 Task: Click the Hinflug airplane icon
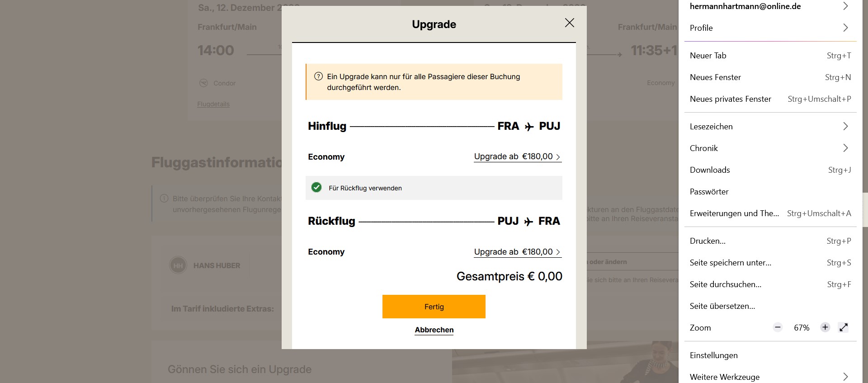529,127
